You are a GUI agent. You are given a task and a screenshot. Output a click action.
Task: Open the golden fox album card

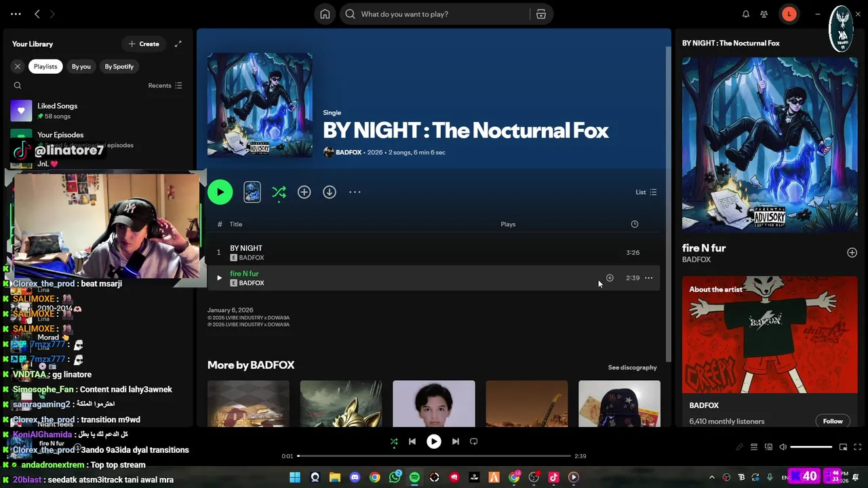[x=341, y=404]
